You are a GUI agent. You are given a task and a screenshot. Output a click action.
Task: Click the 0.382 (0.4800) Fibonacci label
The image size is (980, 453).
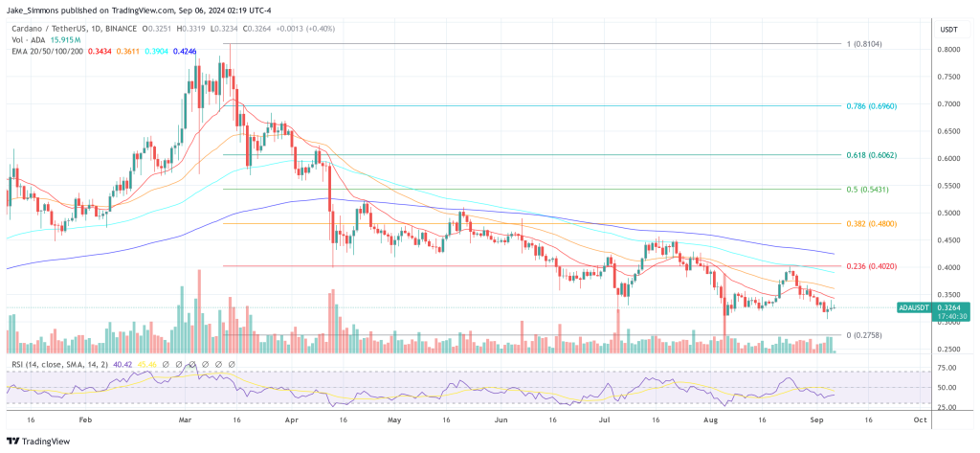(x=871, y=223)
